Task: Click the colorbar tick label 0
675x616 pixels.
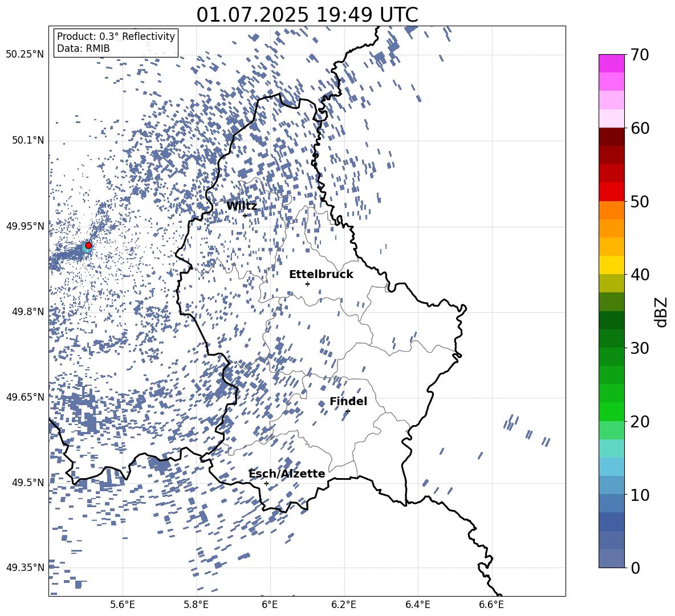Action: [x=636, y=568]
